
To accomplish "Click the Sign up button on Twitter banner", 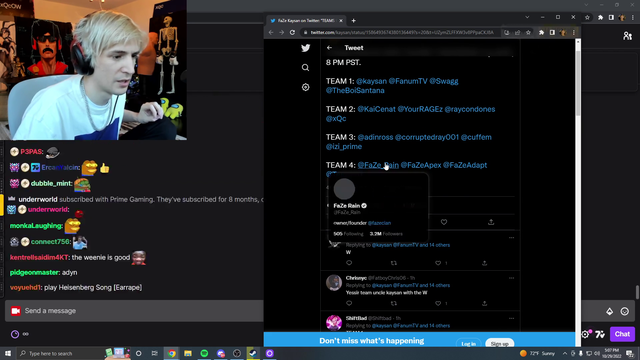I will point(500,344).
